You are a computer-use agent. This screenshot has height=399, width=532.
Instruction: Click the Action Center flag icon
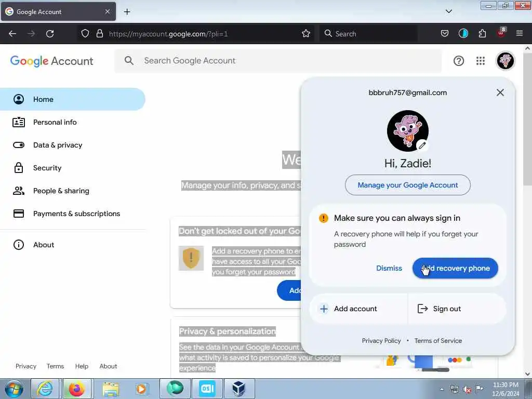click(x=479, y=389)
